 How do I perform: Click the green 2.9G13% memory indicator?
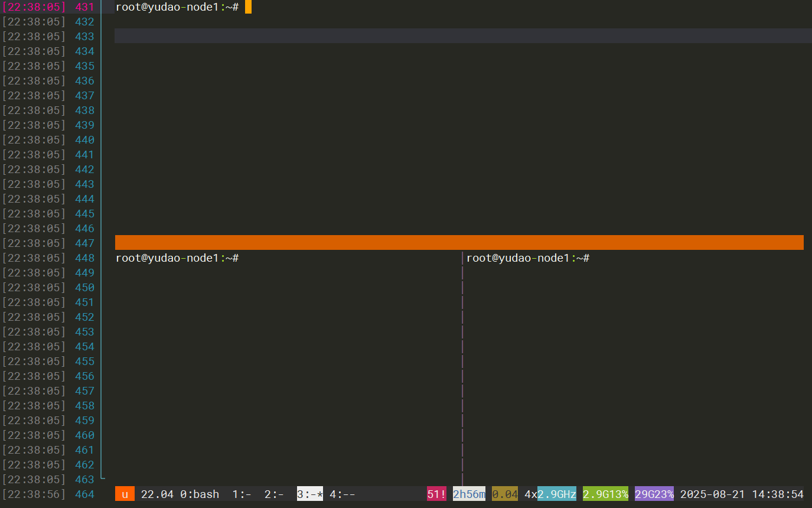[605, 494]
